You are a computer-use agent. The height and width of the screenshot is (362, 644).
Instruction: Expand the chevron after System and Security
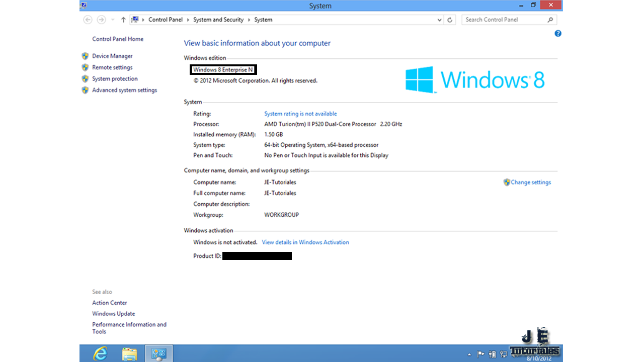249,20
